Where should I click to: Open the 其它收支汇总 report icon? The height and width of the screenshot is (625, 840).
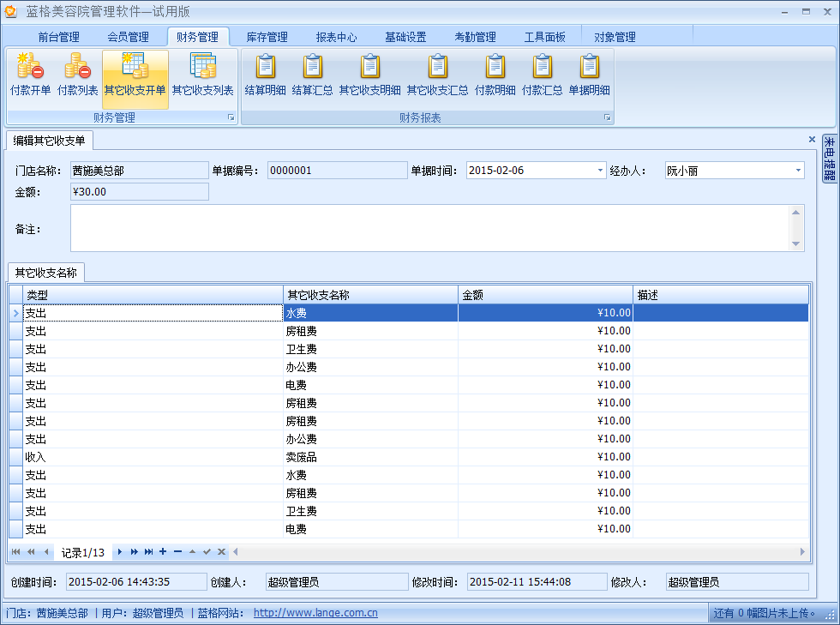click(437, 75)
